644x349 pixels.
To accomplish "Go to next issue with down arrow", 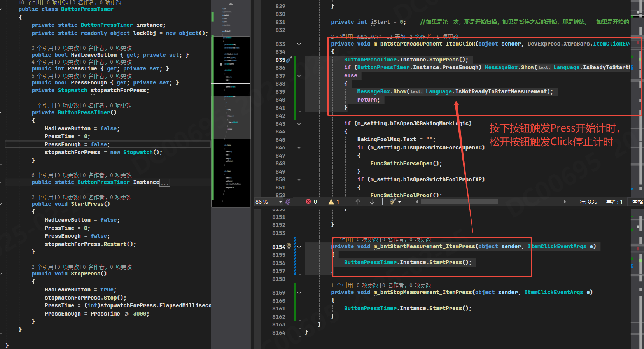I will coord(372,202).
